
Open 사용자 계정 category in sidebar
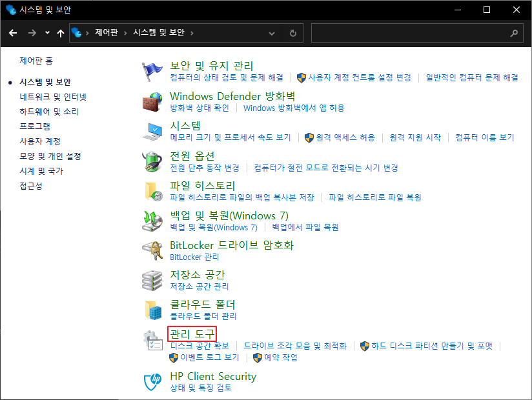click(40, 141)
